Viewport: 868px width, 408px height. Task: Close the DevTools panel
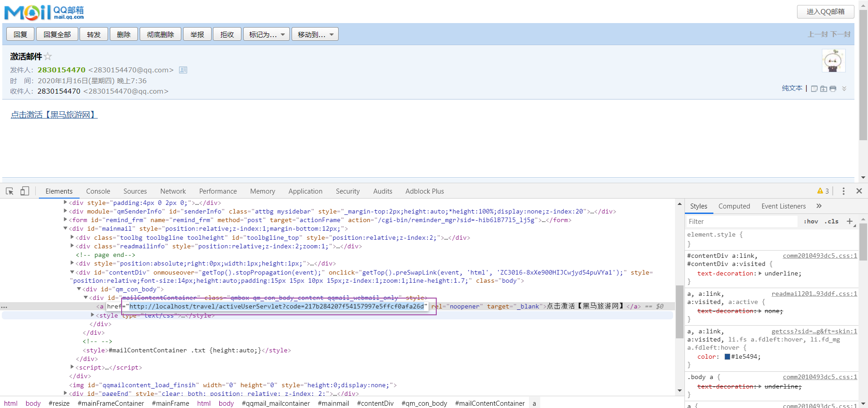859,191
